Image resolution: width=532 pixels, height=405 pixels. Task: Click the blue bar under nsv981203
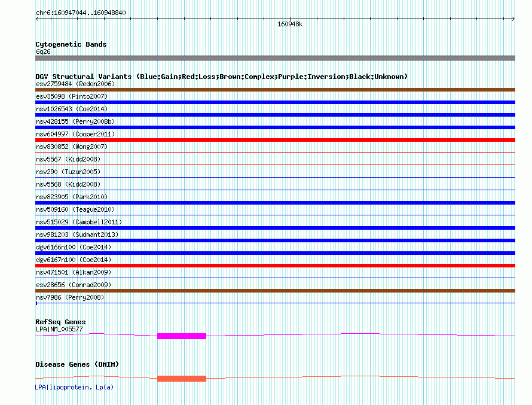click(x=275, y=240)
